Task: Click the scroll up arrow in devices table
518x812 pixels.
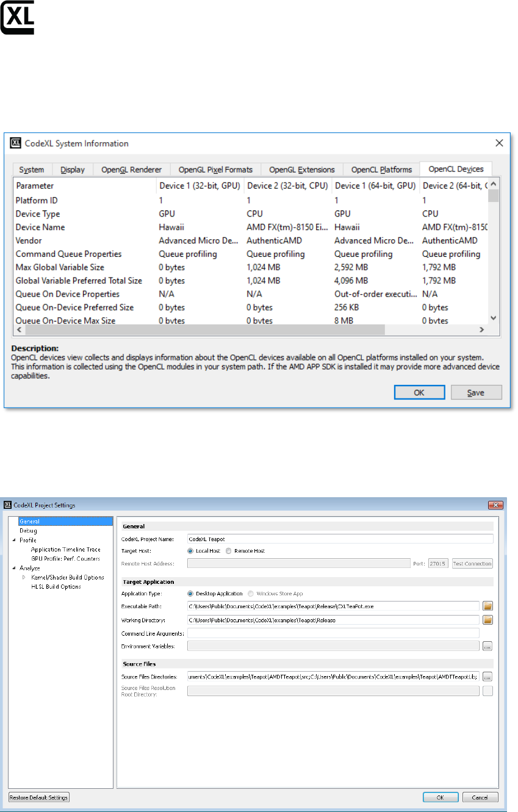Action: click(494, 184)
